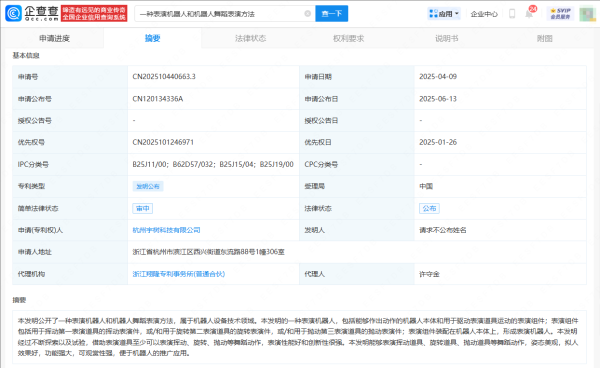The height and width of the screenshot is (368, 600).
Task: Click the red slogan banner beside logo
Action: click(x=94, y=13)
